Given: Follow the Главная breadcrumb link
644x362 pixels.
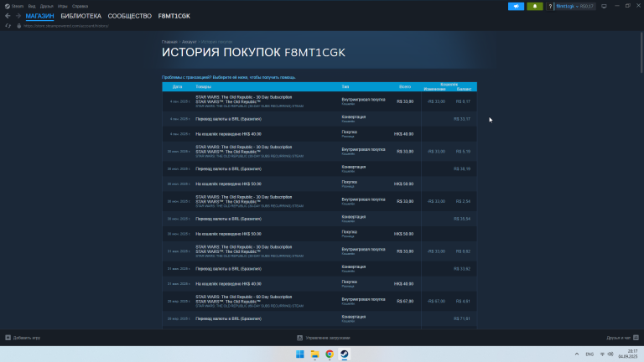Looking at the screenshot, I should (x=169, y=42).
